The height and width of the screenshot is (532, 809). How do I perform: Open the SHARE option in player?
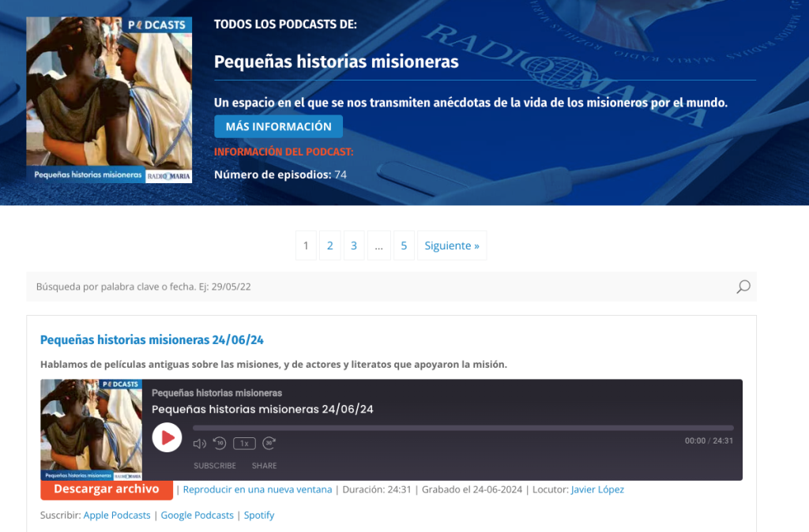264,466
